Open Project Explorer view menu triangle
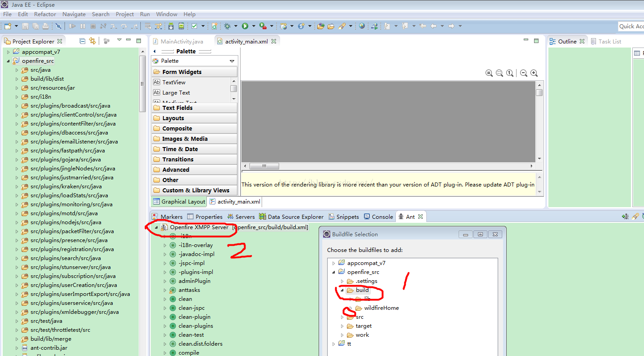This screenshot has width=644, height=356. tap(119, 40)
